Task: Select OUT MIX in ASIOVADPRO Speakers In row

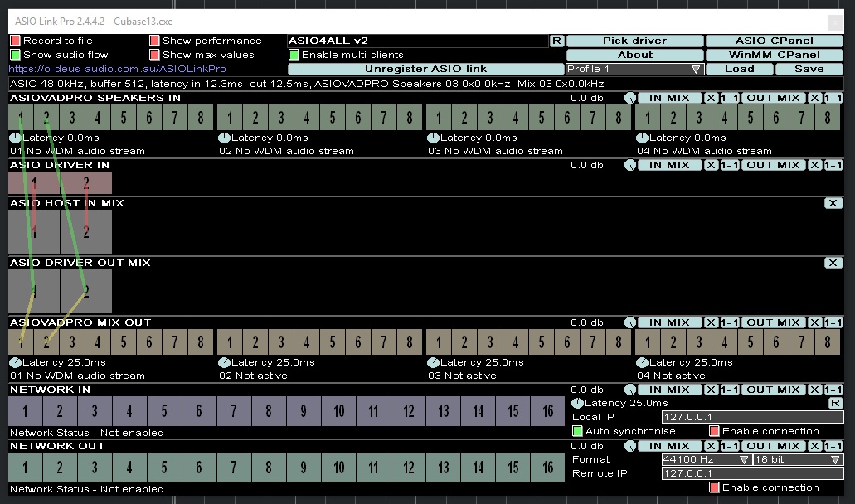Action: point(773,98)
